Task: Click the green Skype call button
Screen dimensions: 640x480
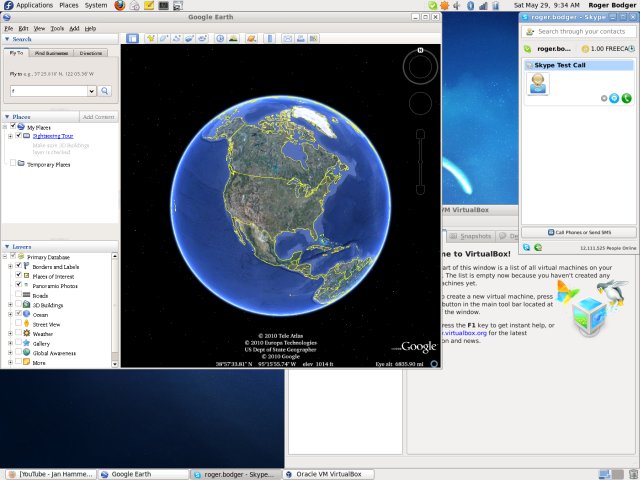Action: pyautogui.click(x=626, y=98)
